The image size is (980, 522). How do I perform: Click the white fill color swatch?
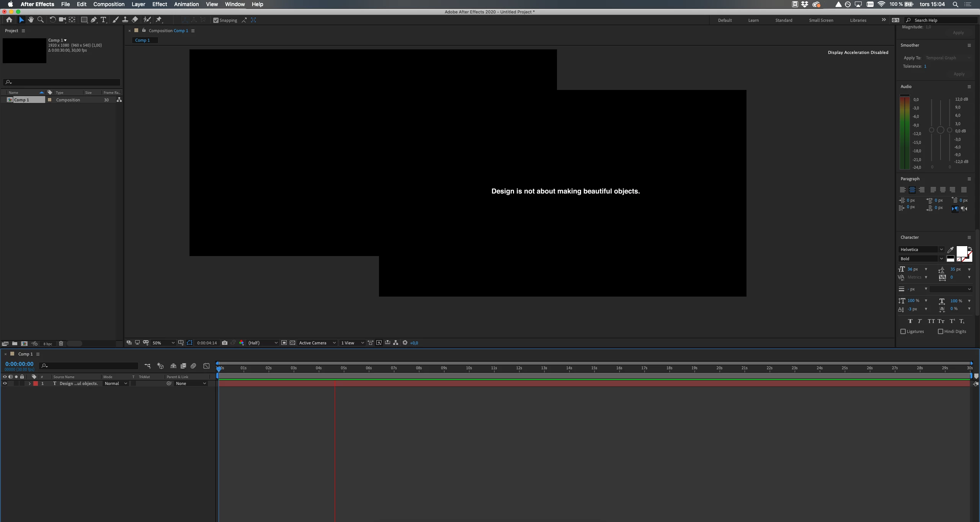(x=961, y=251)
